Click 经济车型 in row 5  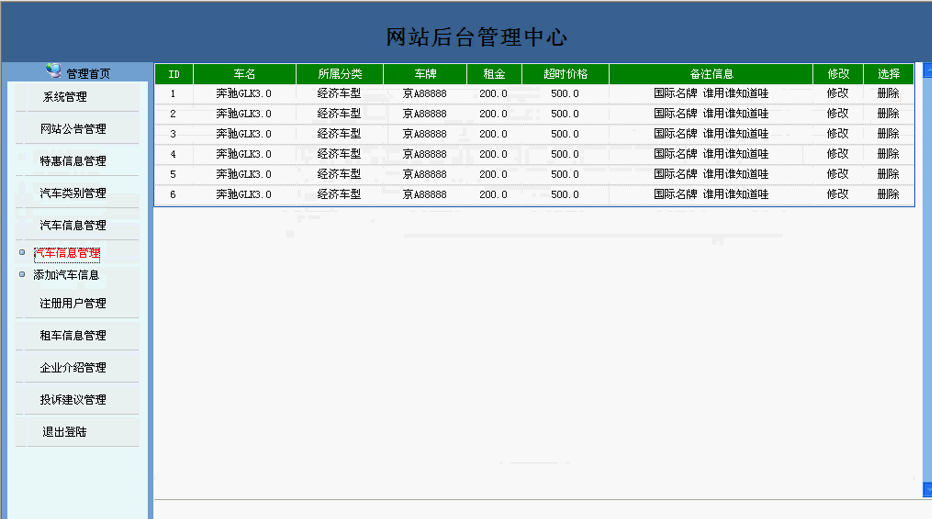tap(339, 174)
